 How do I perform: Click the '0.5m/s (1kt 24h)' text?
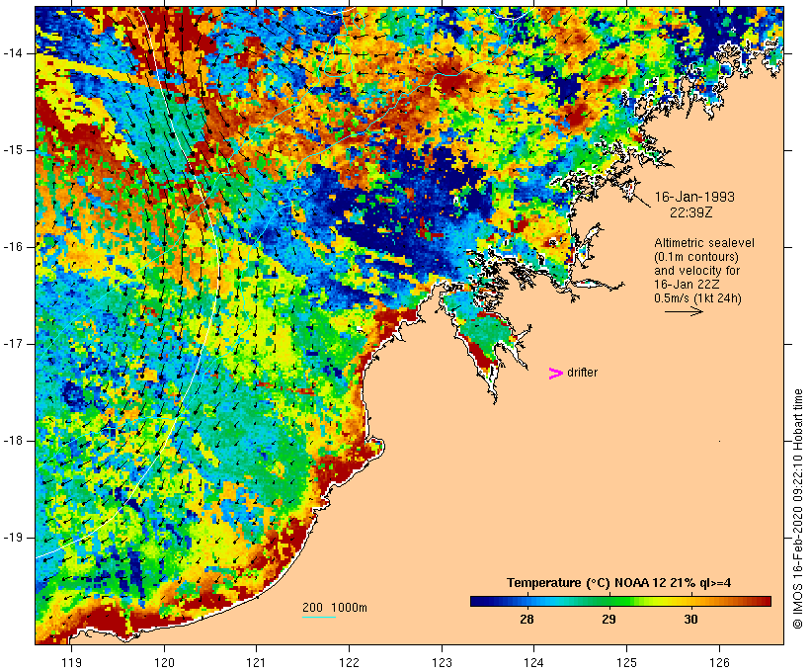tap(697, 298)
